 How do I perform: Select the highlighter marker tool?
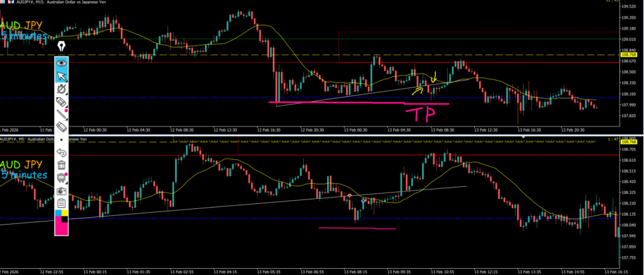62,102
